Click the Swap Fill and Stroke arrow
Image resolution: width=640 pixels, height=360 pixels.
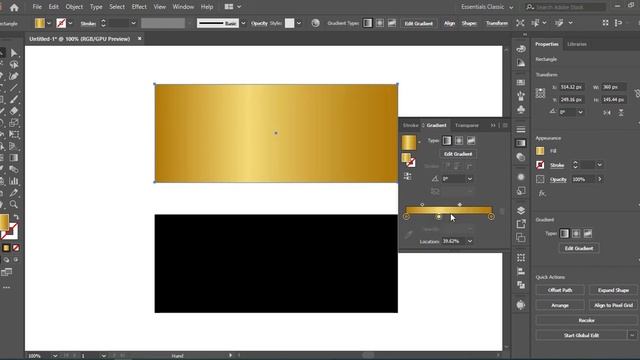point(16,217)
